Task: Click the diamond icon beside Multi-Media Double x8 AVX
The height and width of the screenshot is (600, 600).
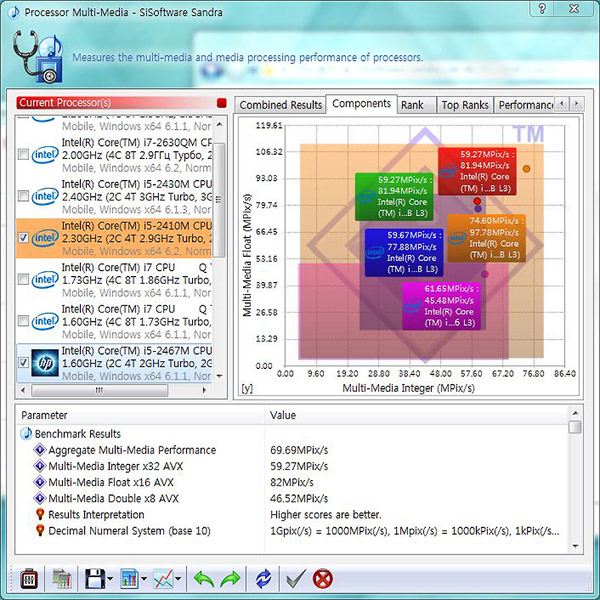Action: point(40,498)
